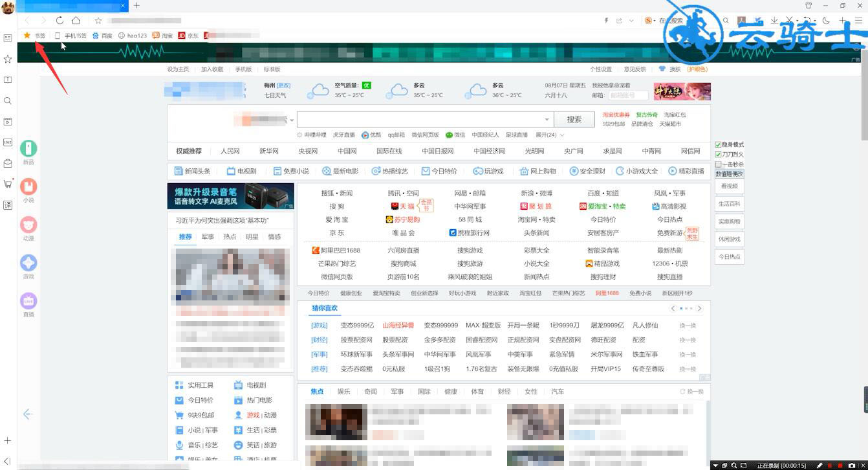Open the sidebar news feed icon
Image resolution: width=868 pixels, height=470 pixels.
[x=8, y=38]
